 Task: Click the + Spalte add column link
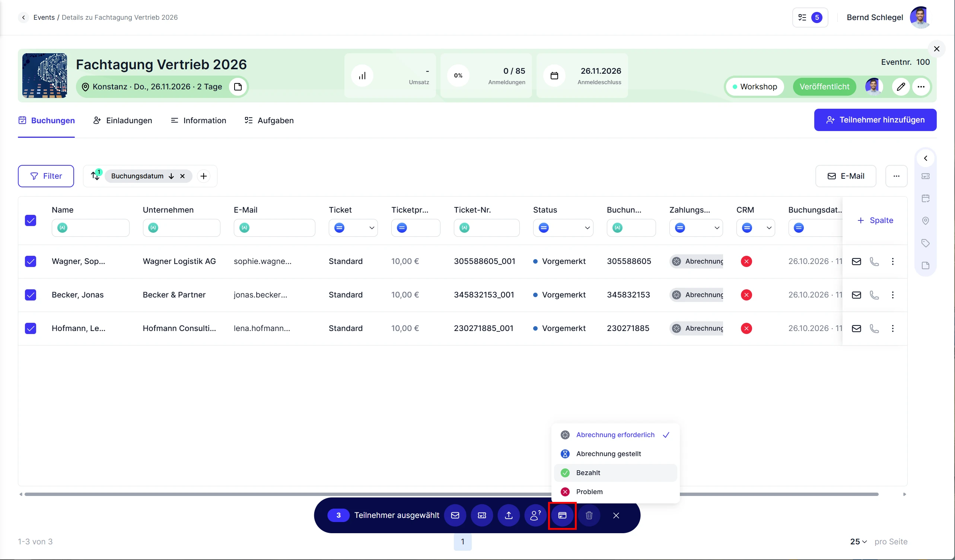click(x=875, y=220)
